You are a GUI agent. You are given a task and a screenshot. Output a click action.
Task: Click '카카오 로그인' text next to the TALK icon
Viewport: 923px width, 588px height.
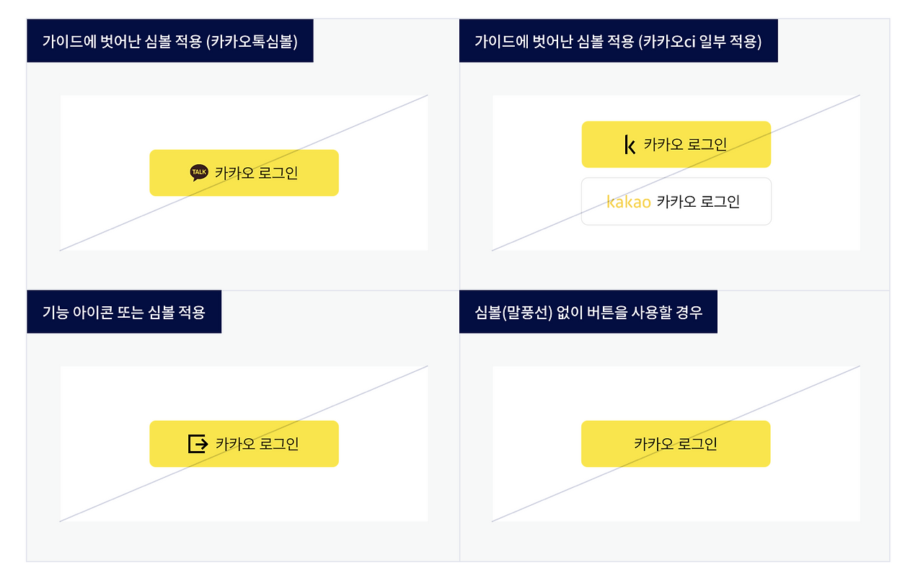click(256, 173)
